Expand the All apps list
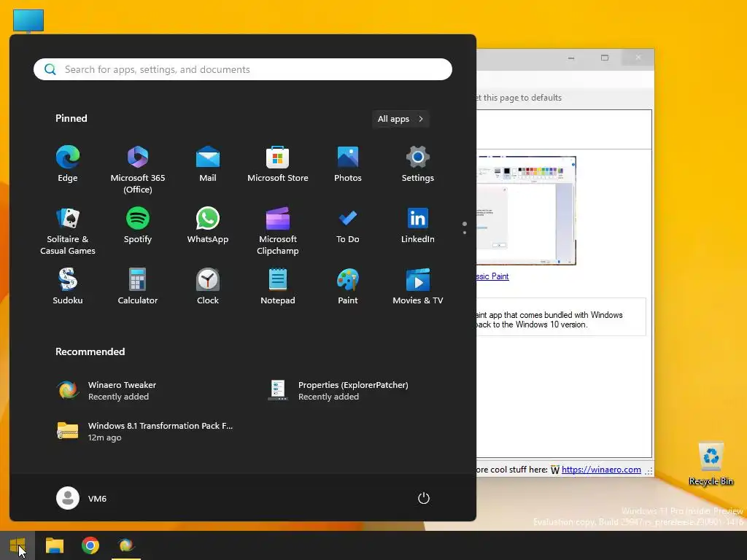 coord(400,119)
